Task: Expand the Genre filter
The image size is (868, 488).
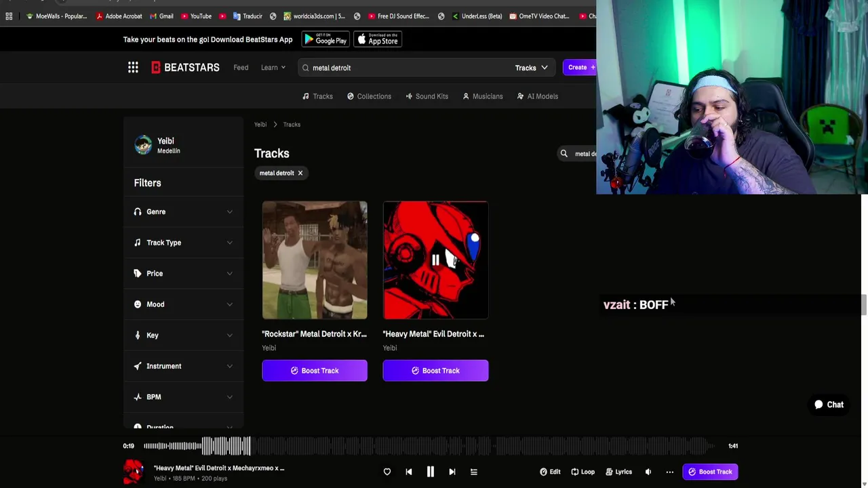Action: click(x=183, y=211)
